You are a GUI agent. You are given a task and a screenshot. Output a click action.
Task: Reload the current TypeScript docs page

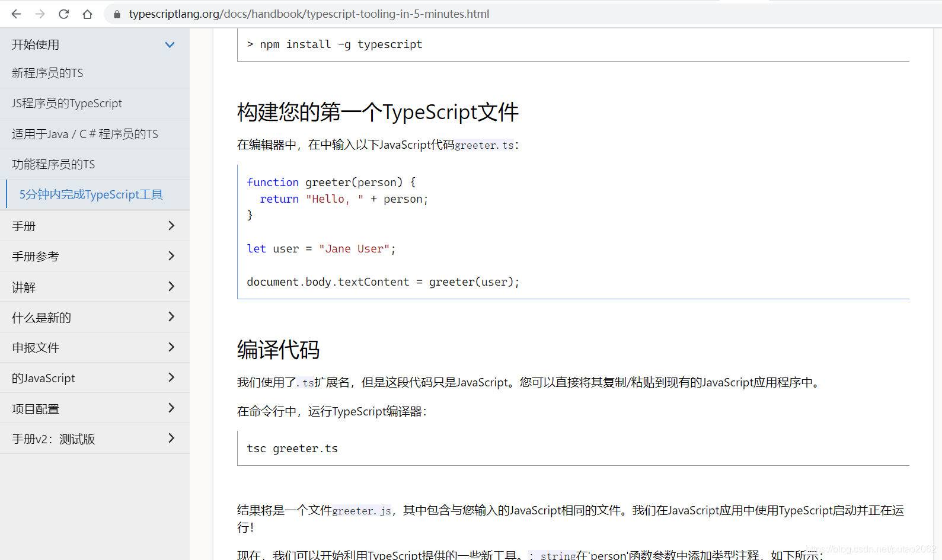[x=64, y=14]
